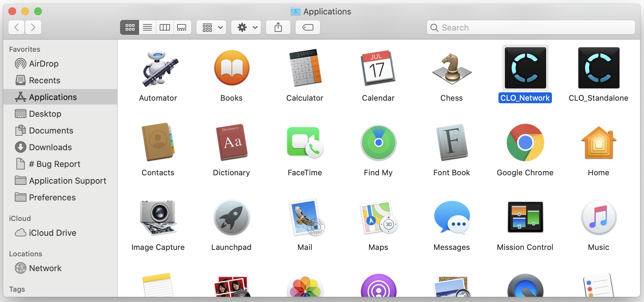The width and height of the screenshot is (644, 302).
Task: Select the Notes app icon
Action: 158,285
